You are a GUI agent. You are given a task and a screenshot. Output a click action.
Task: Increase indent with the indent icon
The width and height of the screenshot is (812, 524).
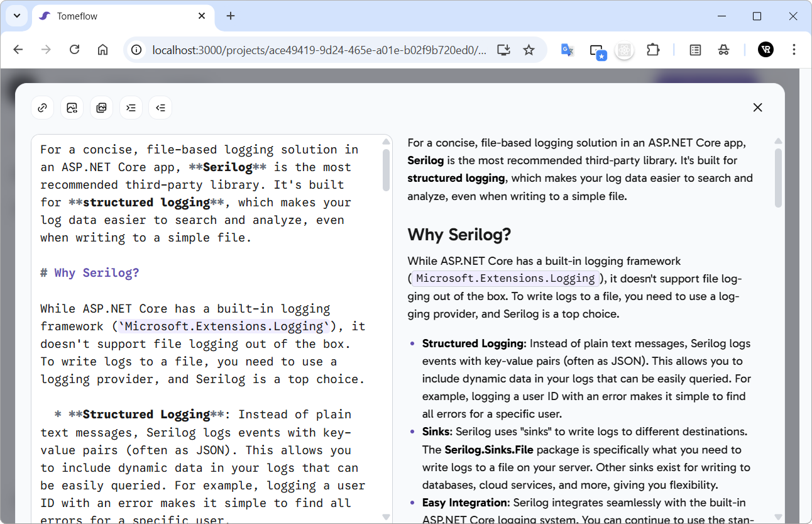click(x=131, y=108)
